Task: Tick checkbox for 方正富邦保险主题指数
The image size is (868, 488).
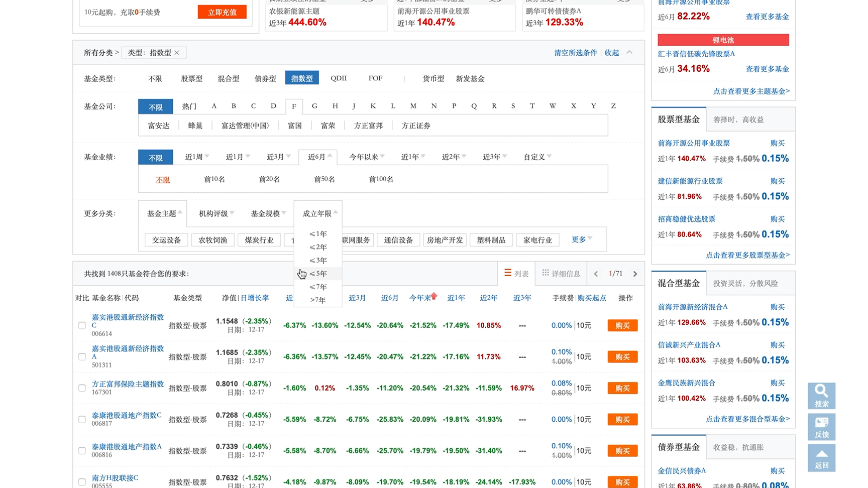Action: click(82, 388)
